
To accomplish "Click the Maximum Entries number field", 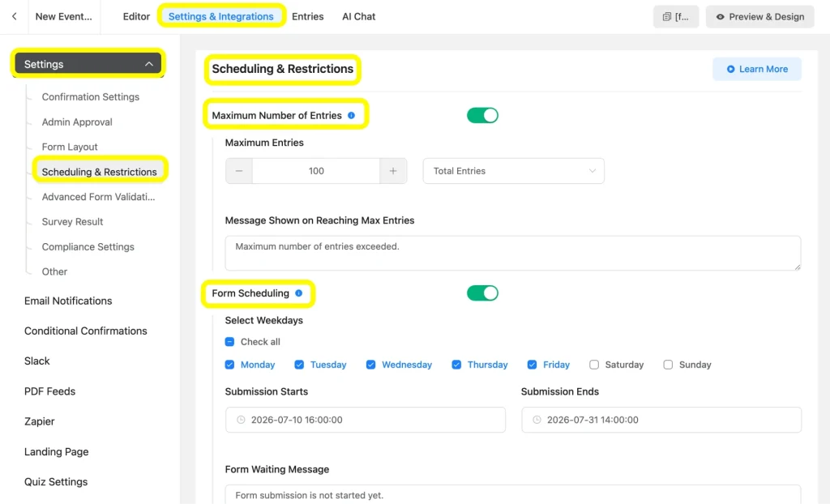I will click(316, 171).
